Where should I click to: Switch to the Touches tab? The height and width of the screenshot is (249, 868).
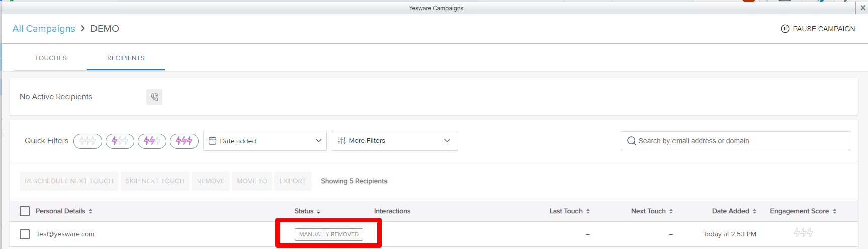click(51, 58)
